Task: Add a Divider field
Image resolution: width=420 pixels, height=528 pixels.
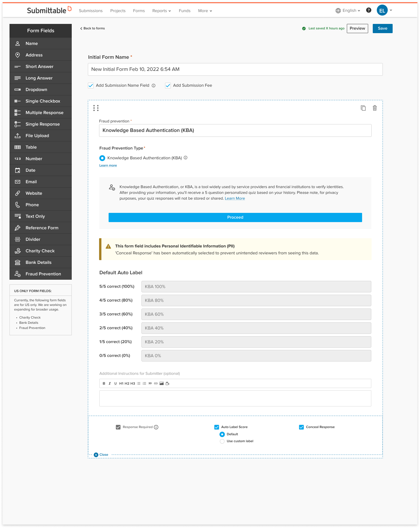Action: click(x=41, y=239)
